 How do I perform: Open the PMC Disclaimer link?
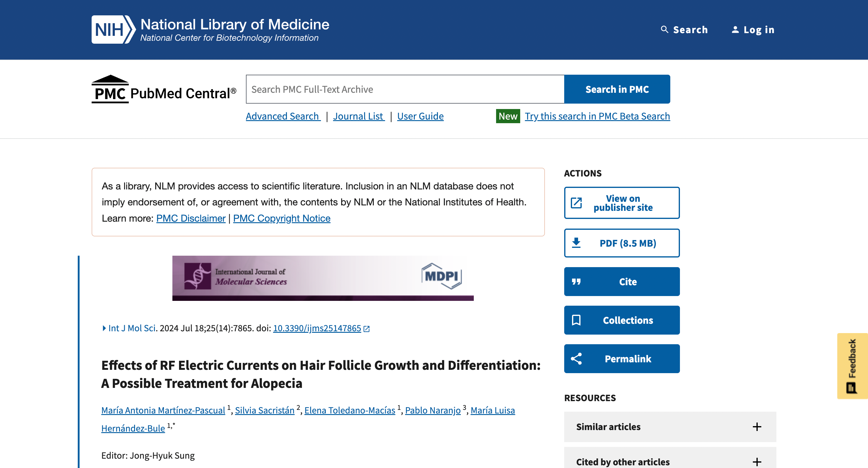coord(191,218)
